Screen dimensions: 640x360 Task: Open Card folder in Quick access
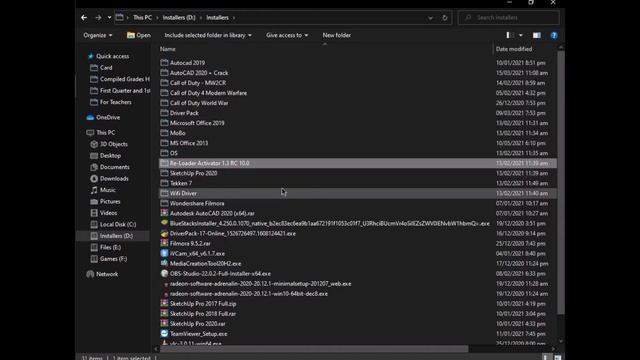[106, 68]
